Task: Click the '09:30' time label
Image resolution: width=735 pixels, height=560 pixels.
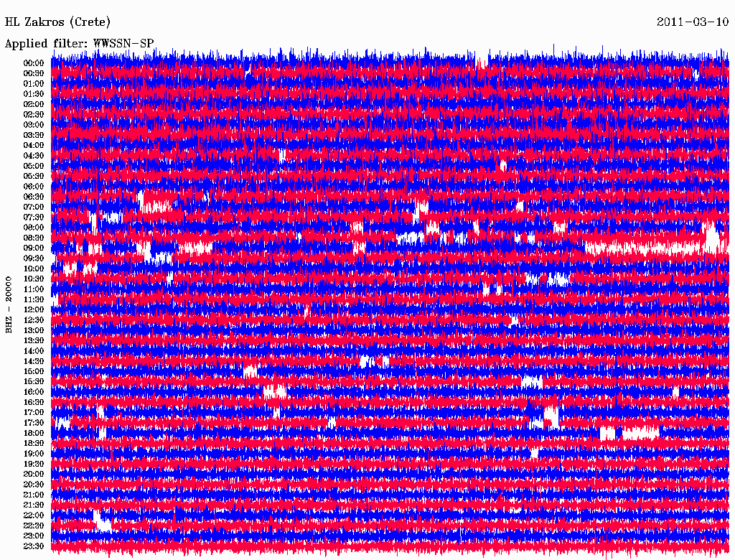Action: 34,258
